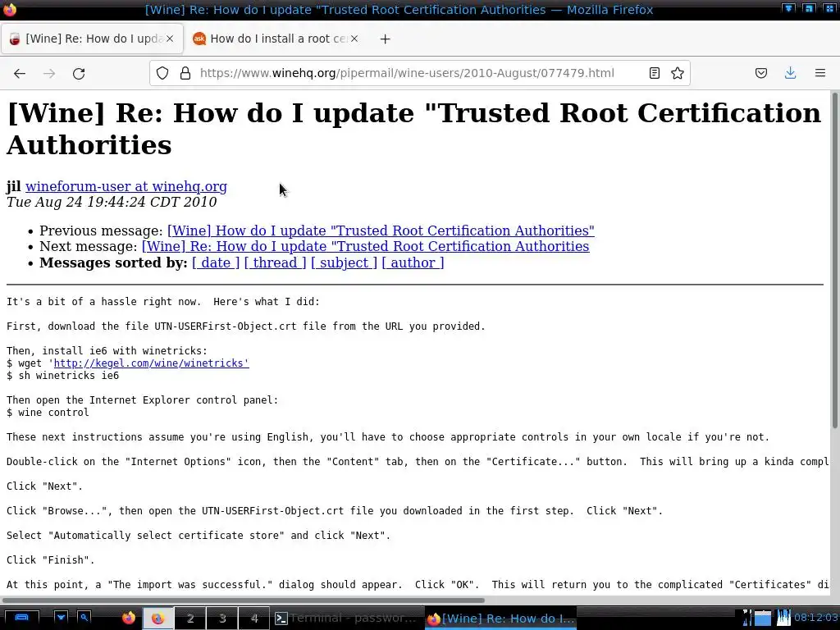840x630 pixels.
Task: Click the 'Click "Finish".' line
Action: [x=50, y=559]
